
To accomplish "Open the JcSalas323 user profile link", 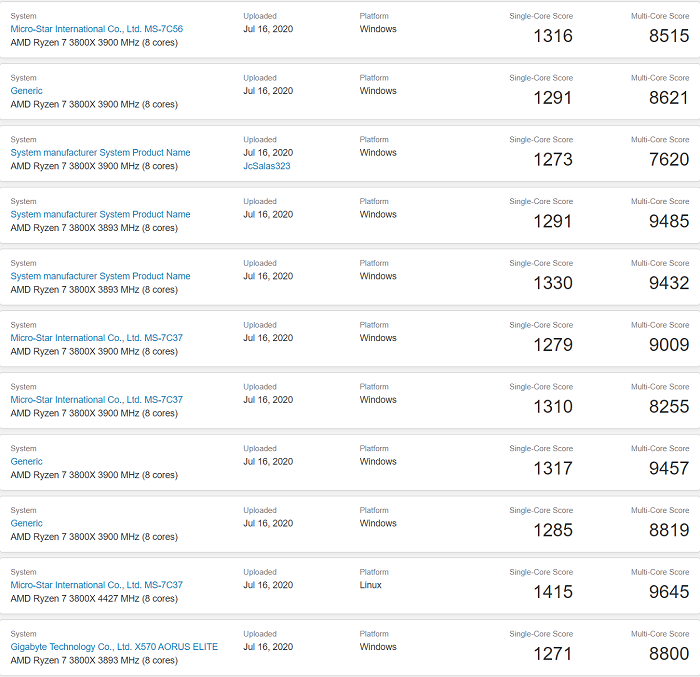I will pyautogui.click(x=266, y=166).
